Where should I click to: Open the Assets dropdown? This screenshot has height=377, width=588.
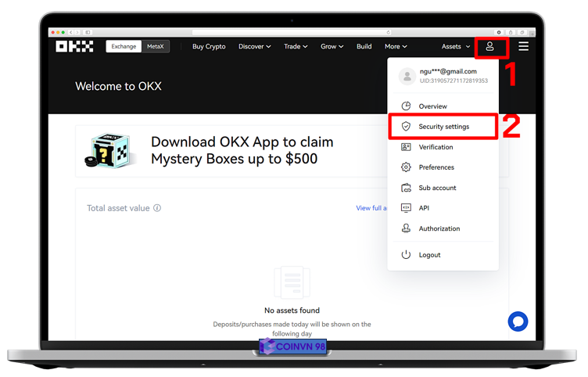coord(456,47)
